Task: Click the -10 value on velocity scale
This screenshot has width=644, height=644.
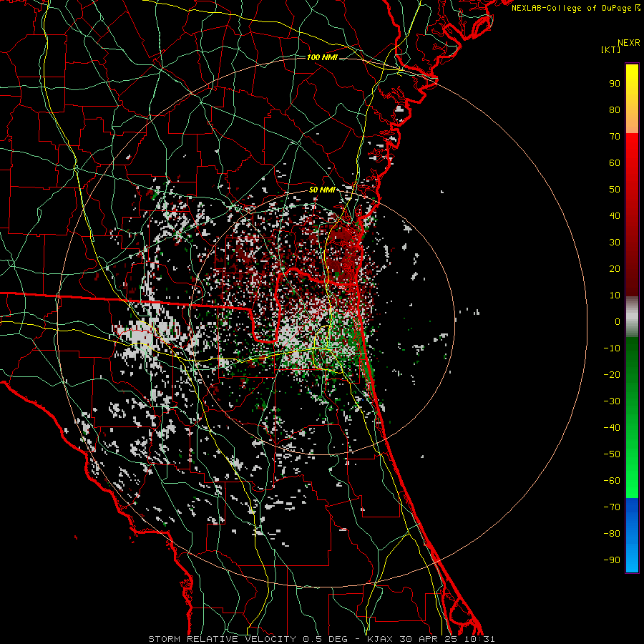Action: [x=612, y=348]
